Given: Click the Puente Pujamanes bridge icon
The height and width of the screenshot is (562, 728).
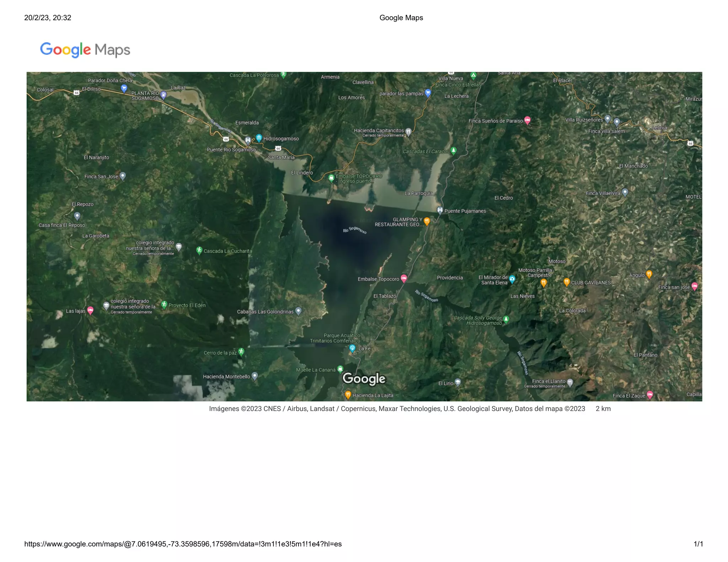Looking at the screenshot, I should click(x=440, y=210).
